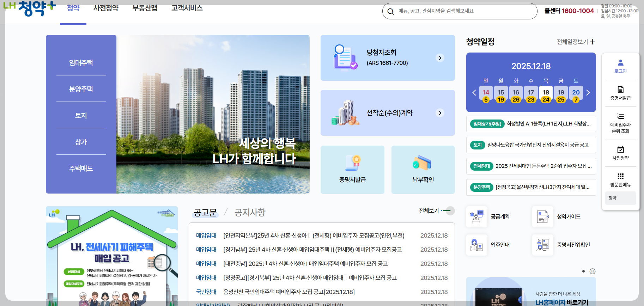Image resolution: width=644 pixels, height=306 pixels.
Task: Select 상가 in the left menu
Action: (x=81, y=142)
